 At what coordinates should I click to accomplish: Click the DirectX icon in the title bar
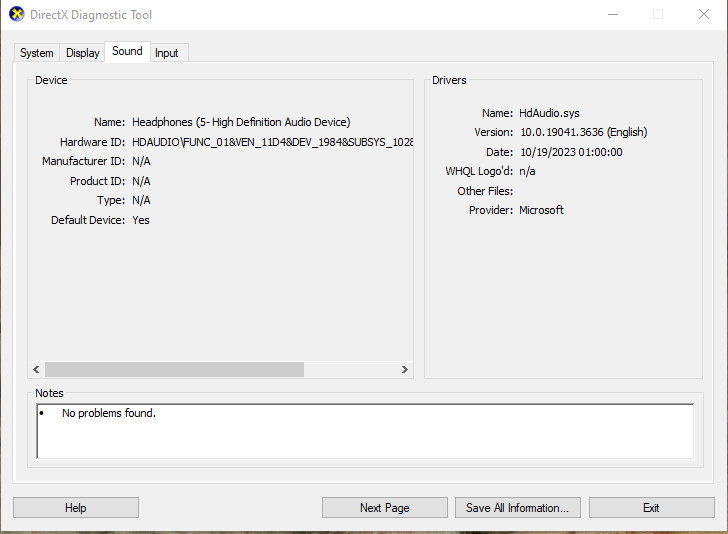pos(16,15)
